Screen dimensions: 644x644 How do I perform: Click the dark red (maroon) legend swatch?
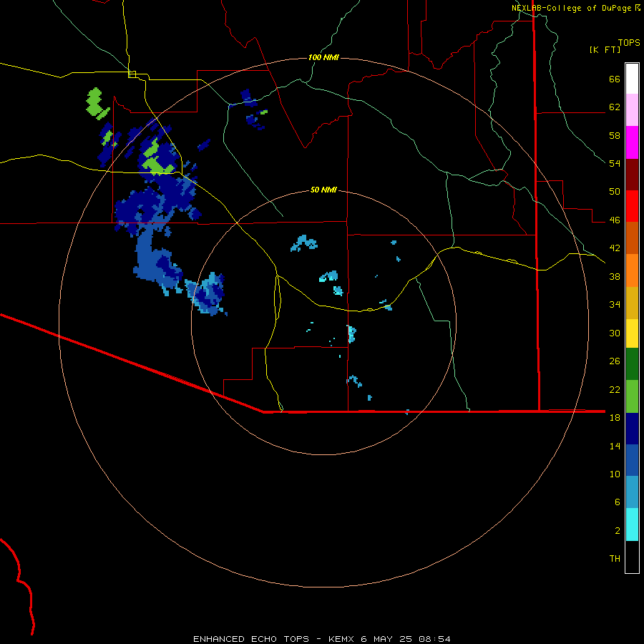(632, 174)
